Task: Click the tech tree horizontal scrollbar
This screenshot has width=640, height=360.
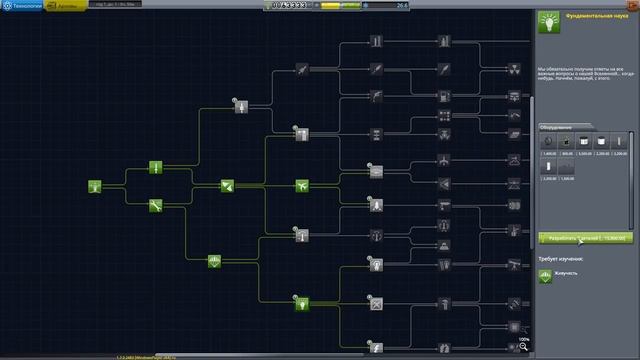Action: coord(259,355)
